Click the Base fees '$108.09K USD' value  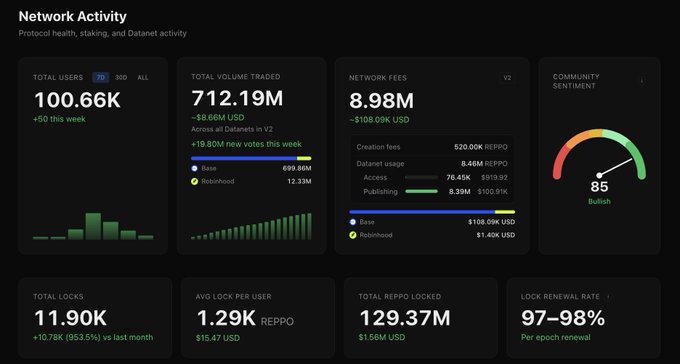[x=491, y=222]
